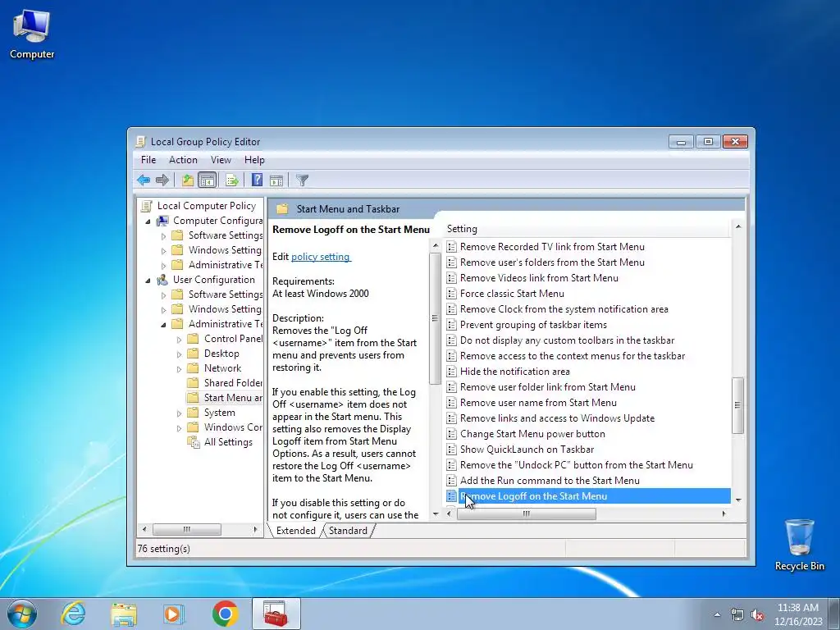Image resolution: width=840 pixels, height=630 pixels.
Task: Open the View menu
Action: click(x=221, y=160)
